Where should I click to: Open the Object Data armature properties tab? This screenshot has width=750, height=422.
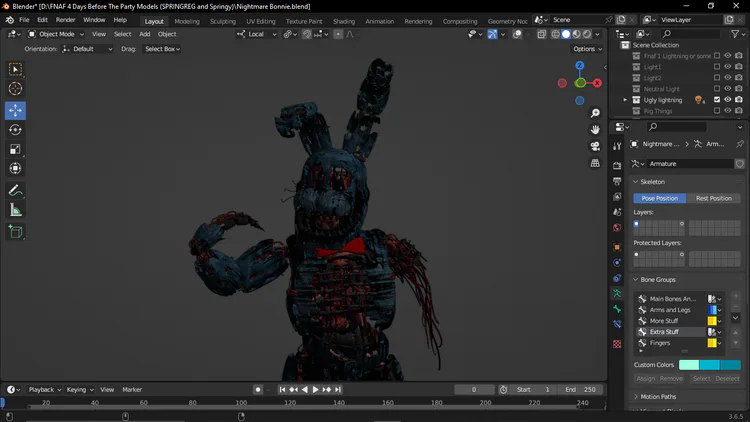click(x=617, y=293)
